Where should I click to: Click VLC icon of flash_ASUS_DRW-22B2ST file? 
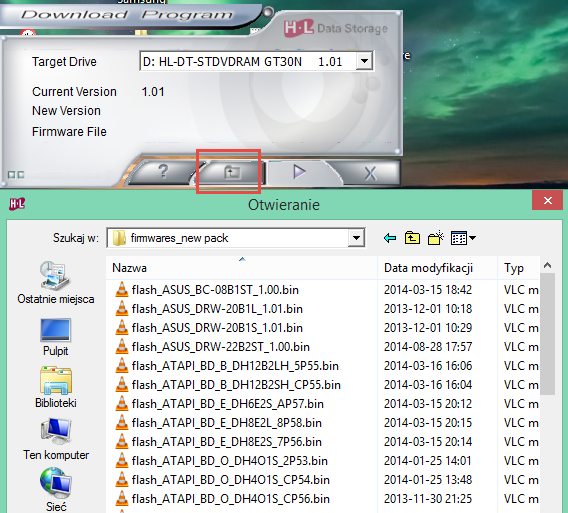[x=122, y=346]
